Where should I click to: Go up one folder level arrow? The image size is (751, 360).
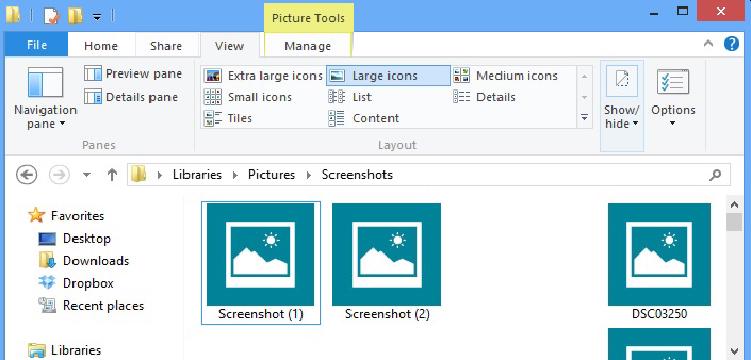112,175
